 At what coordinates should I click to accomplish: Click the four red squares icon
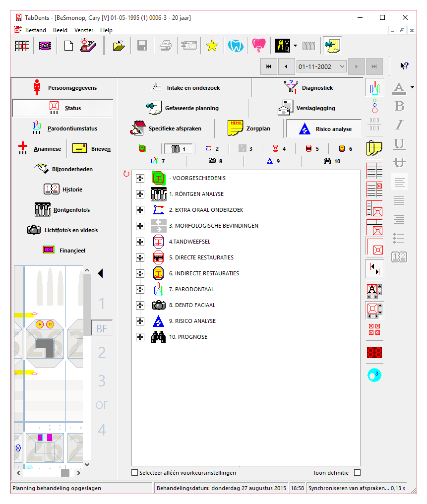pyautogui.click(x=374, y=329)
